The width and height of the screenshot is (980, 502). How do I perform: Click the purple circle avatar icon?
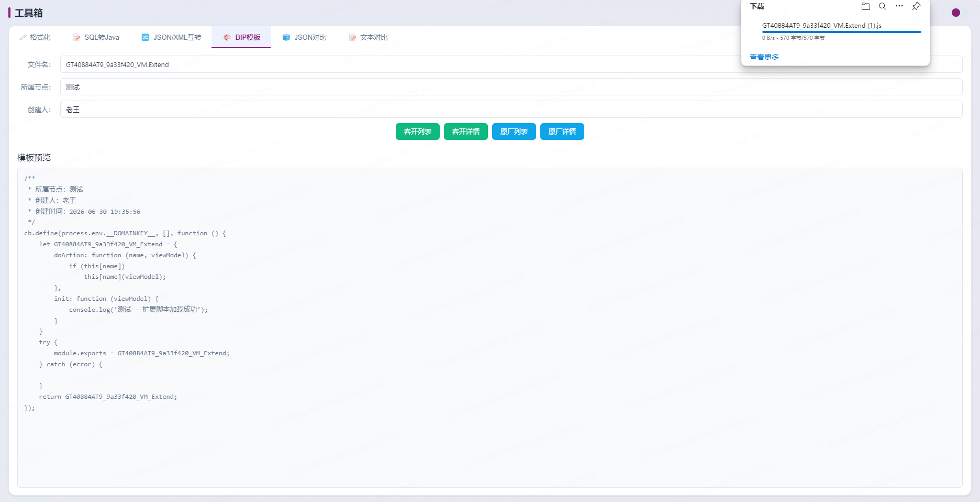[x=956, y=13]
